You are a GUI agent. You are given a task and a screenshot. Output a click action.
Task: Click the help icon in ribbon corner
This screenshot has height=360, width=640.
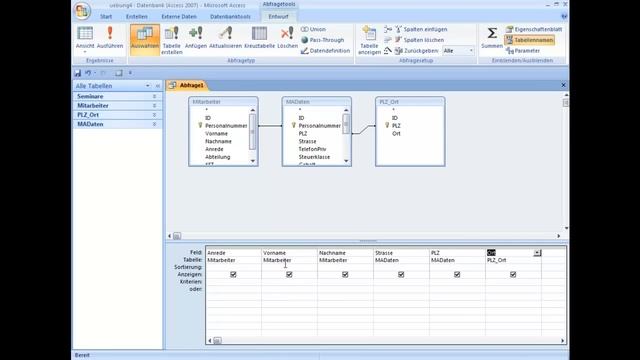564,16
